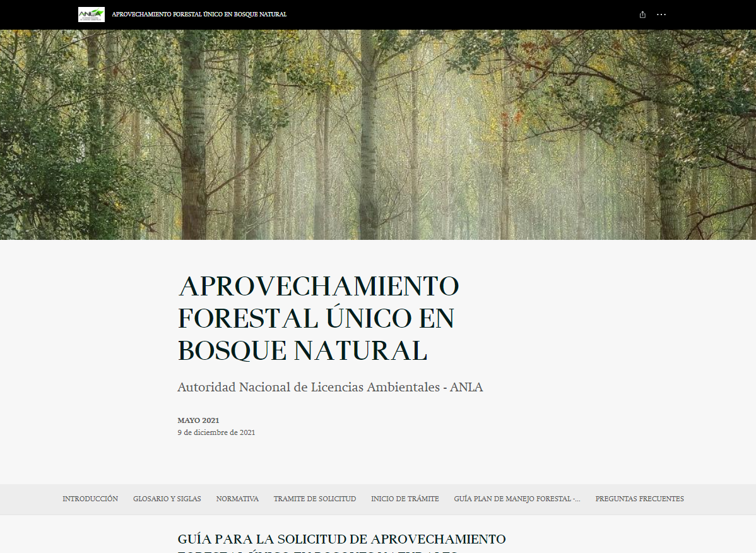Viewport: 756px width, 553px height.
Task: Click the forest cover photo
Action: pos(379,136)
